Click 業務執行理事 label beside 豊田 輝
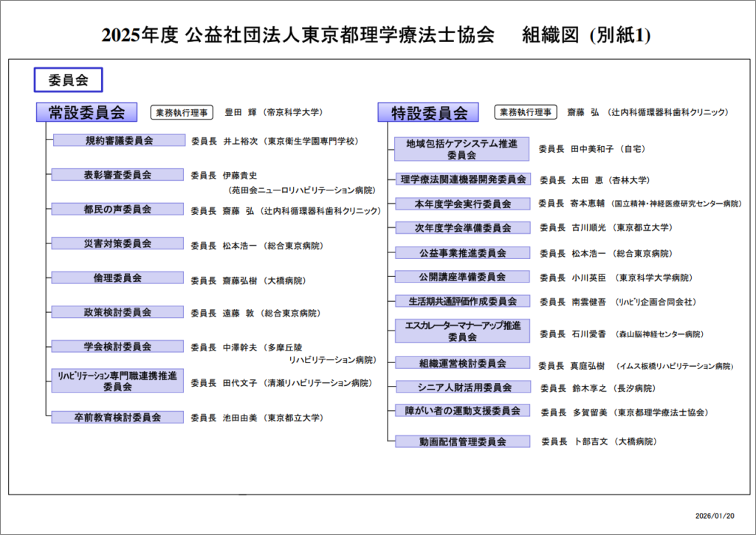This screenshot has height=535, width=756. pos(182,113)
